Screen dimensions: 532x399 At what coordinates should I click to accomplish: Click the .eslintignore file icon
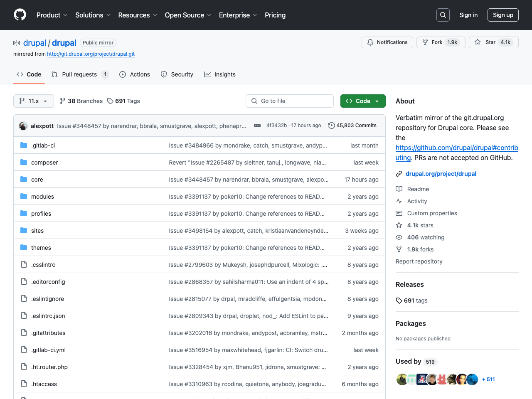point(24,299)
